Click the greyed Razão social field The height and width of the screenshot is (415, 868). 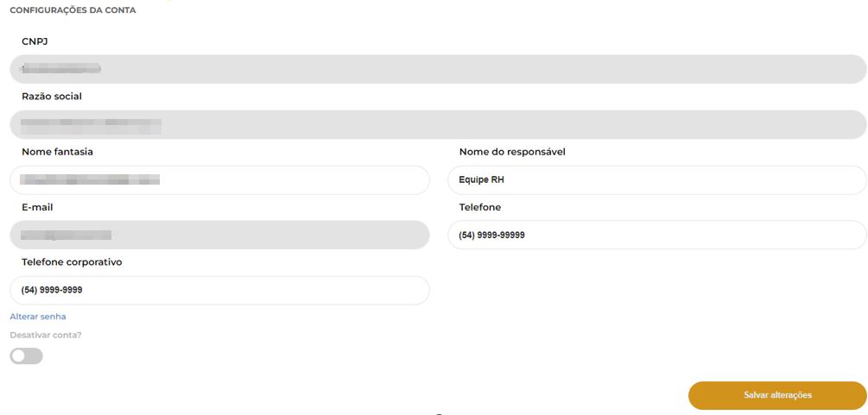(438, 124)
